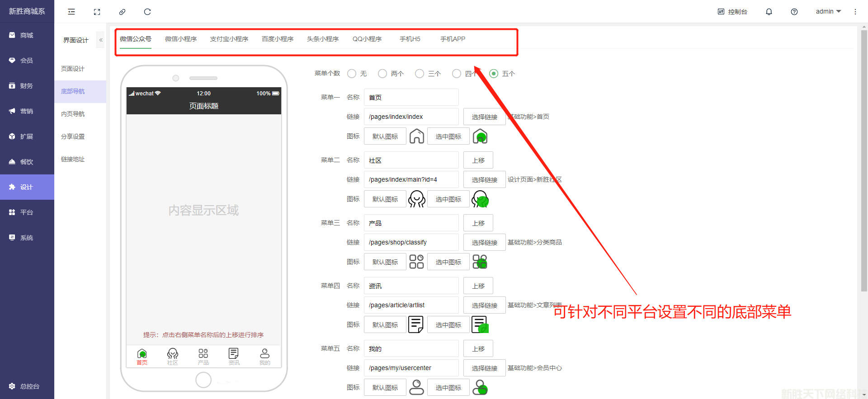868x399 pixels.
Task: Open the notification bell
Action: click(769, 12)
